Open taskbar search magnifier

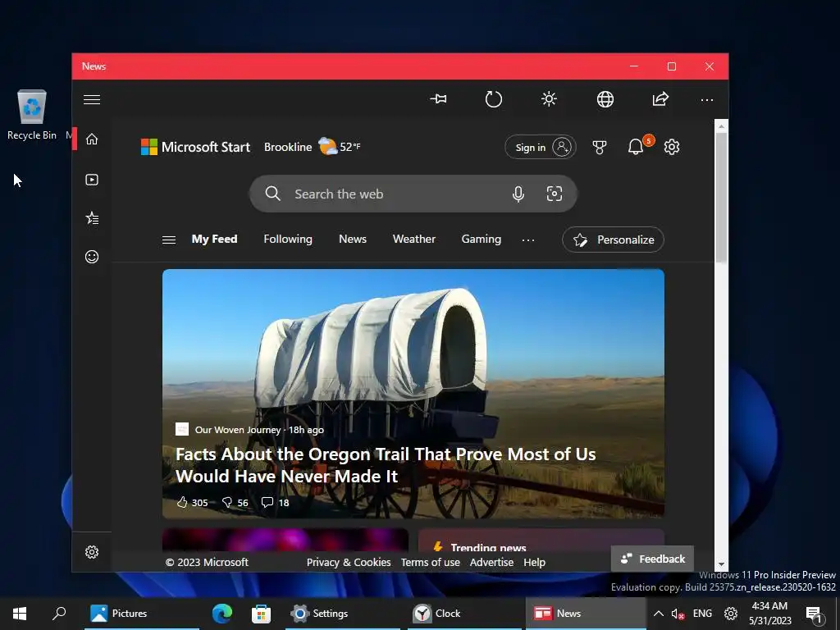[x=59, y=614]
